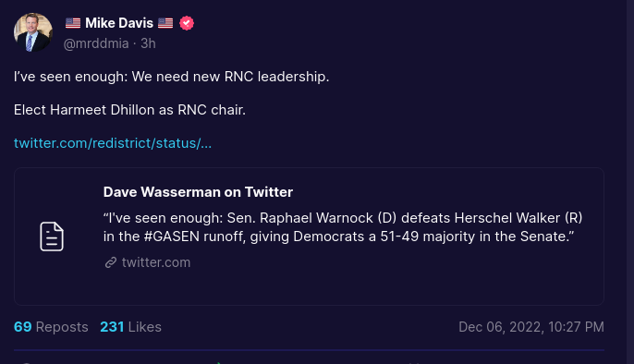Click the 3h post timestamp
The height and width of the screenshot is (364, 634).
point(148,43)
